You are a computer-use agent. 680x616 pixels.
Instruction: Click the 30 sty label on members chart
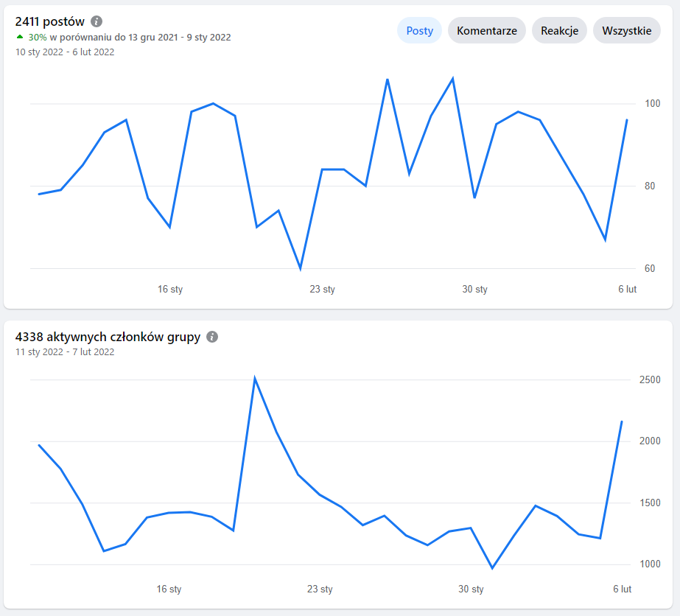pos(471,589)
